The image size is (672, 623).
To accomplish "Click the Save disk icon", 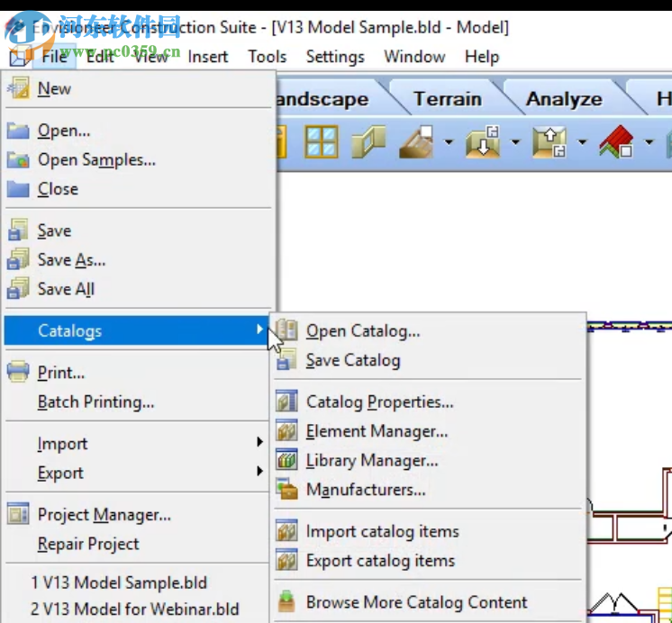I will [18, 230].
